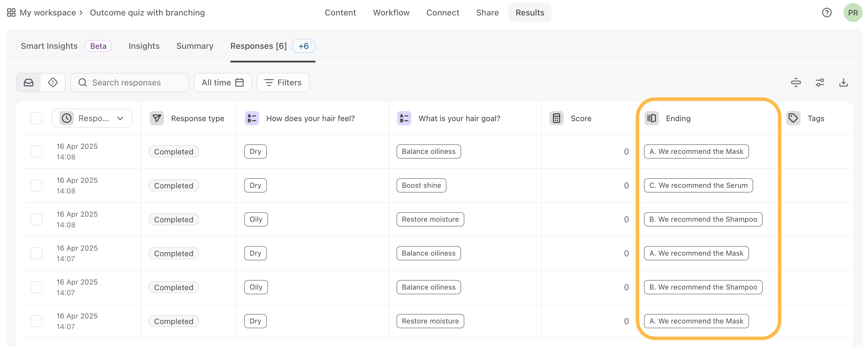Click the C. We recommend the Serum ending
This screenshot has width=868, height=347.
(698, 185)
